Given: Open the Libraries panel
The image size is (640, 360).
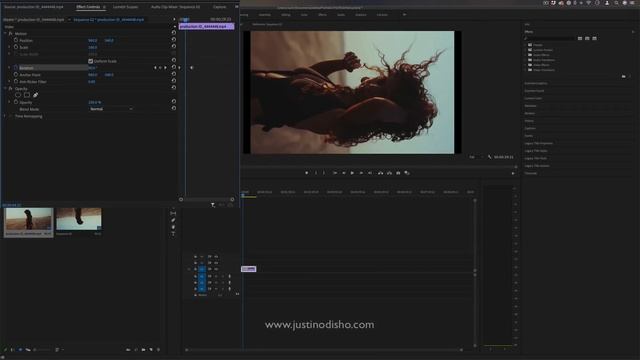Looking at the screenshot, I should pos(530,106).
